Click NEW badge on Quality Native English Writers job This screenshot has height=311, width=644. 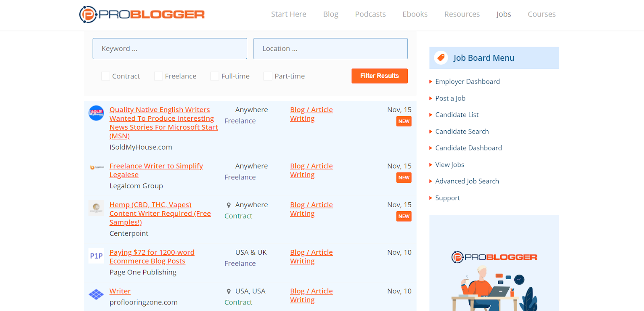[404, 122]
